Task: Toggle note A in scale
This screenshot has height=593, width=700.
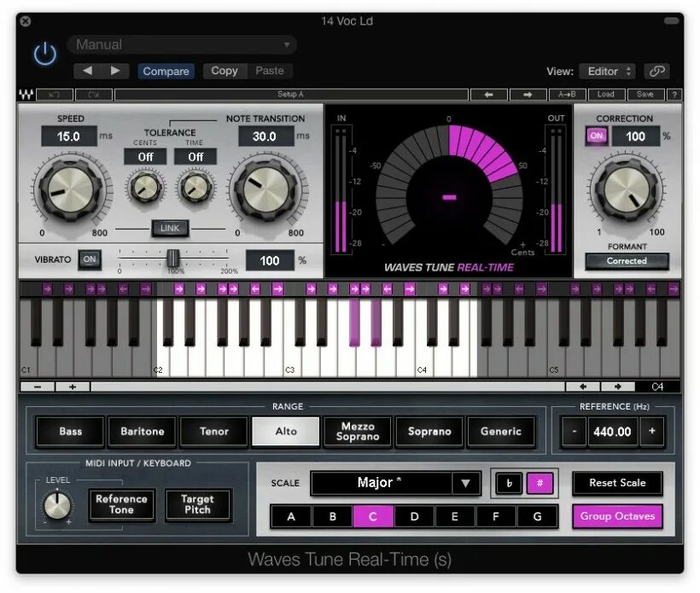Action: tap(291, 517)
